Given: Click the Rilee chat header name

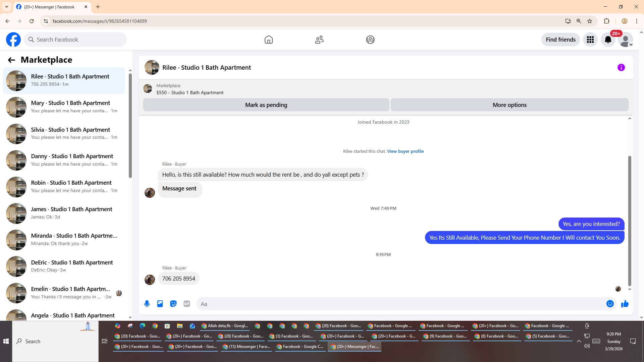Looking at the screenshot, I should tap(207, 68).
